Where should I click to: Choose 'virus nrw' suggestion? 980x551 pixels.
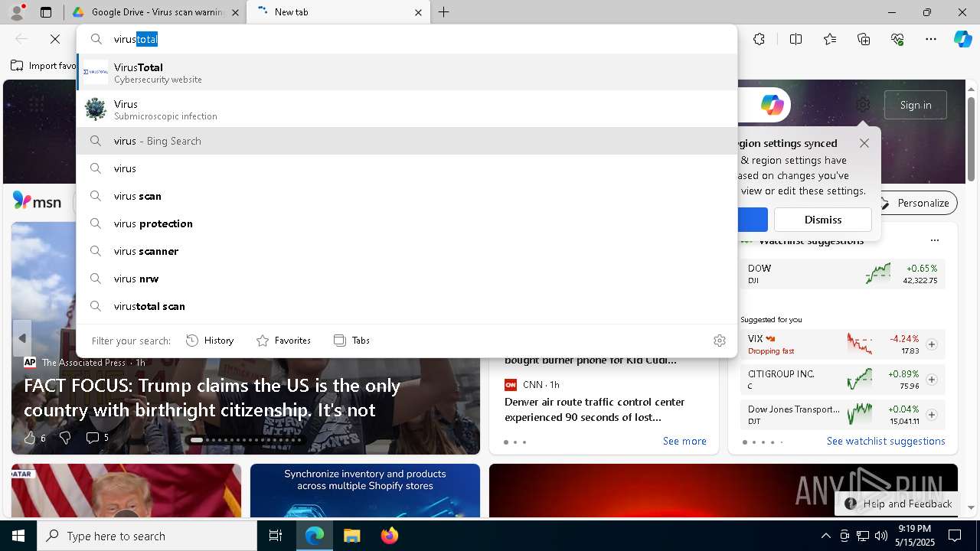click(x=407, y=279)
